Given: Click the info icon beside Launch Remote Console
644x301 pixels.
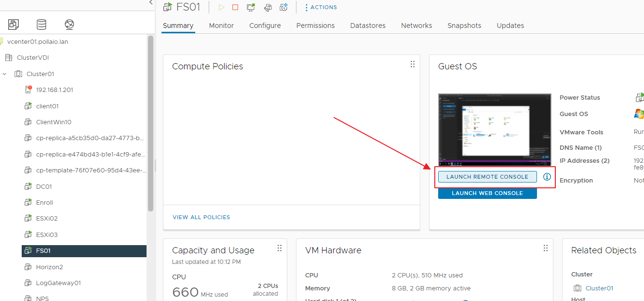Looking at the screenshot, I should pos(547,177).
